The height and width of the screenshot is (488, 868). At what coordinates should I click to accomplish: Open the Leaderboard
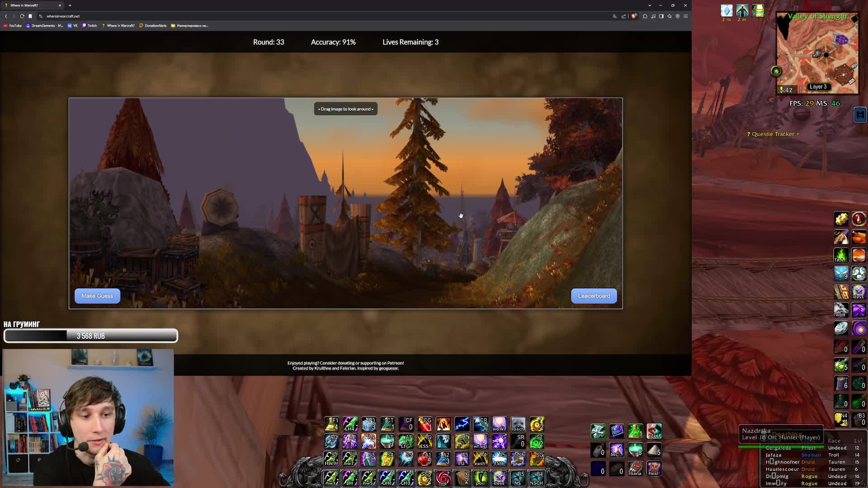tap(594, 296)
